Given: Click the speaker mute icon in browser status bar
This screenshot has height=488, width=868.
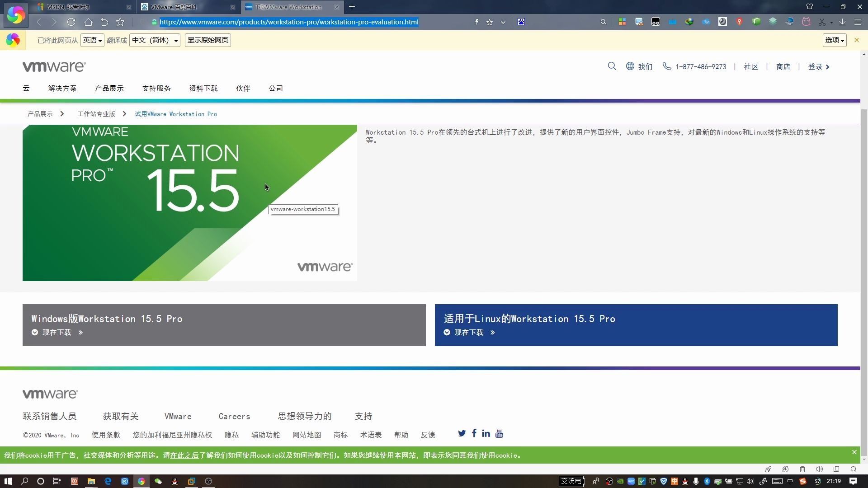Looking at the screenshot, I should point(819,469).
